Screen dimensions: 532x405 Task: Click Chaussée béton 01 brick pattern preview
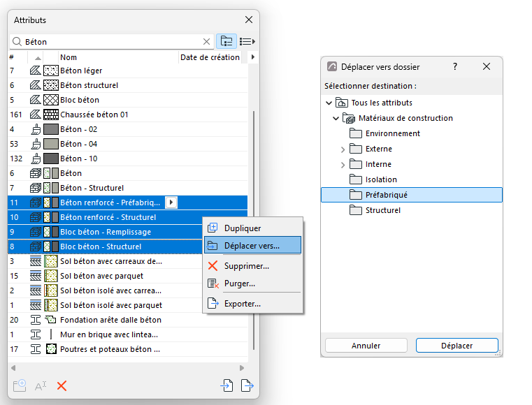[51, 115]
